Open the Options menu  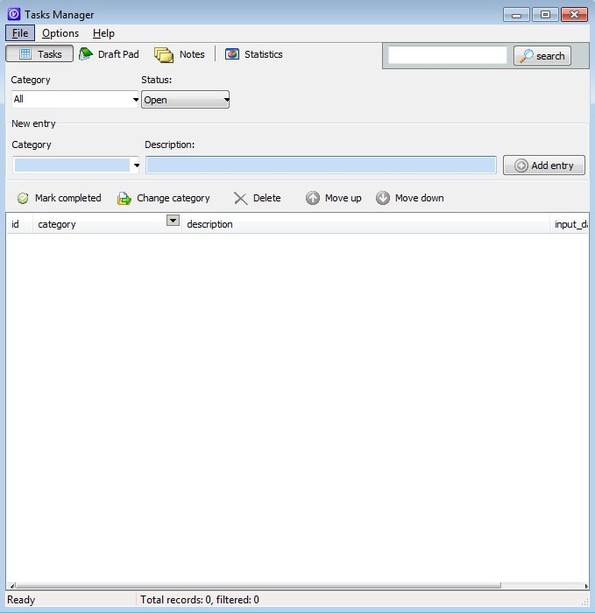60,33
